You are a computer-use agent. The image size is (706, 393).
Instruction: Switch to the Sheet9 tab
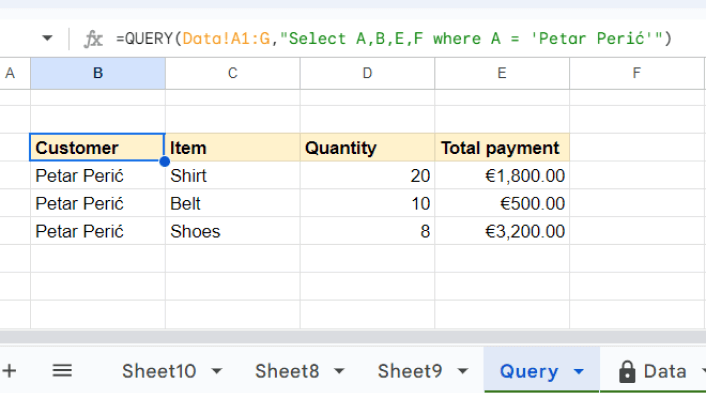[410, 371]
